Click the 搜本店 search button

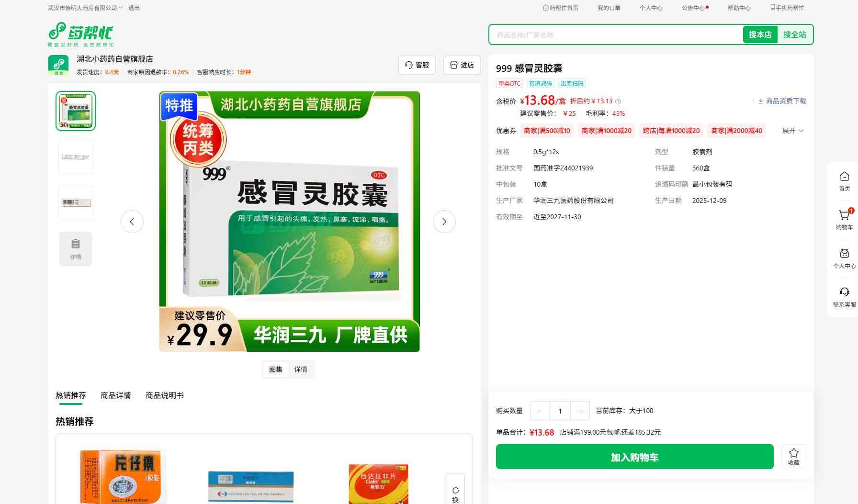click(x=760, y=34)
